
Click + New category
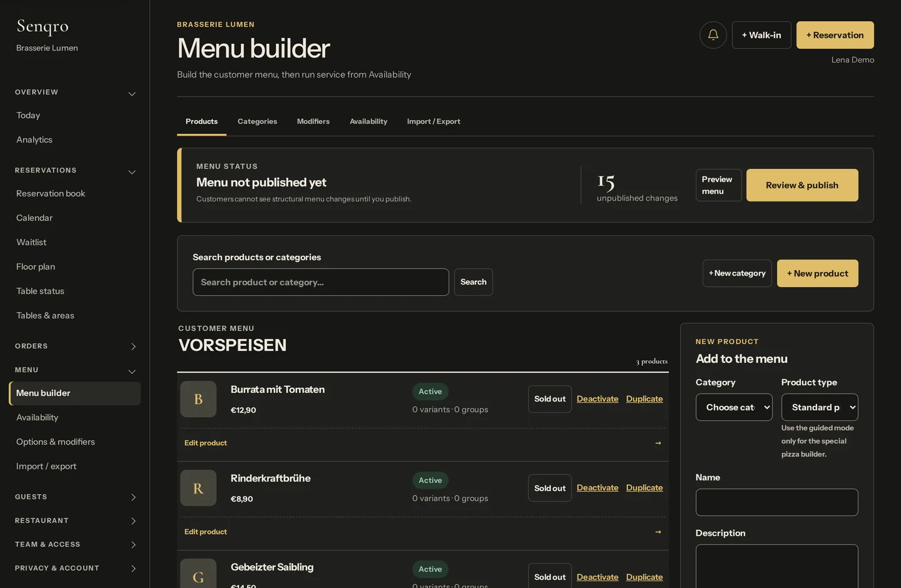(x=737, y=273)
